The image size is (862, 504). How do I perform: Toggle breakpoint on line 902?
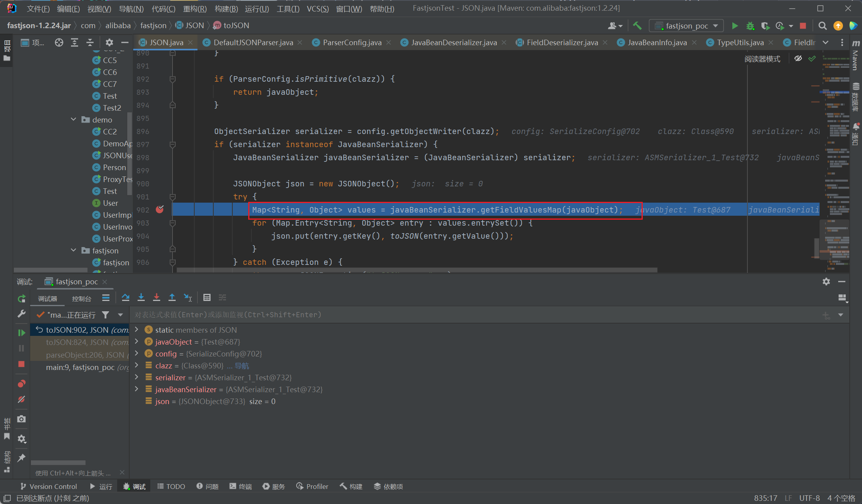pyautogui.click(x=159, y=209)
